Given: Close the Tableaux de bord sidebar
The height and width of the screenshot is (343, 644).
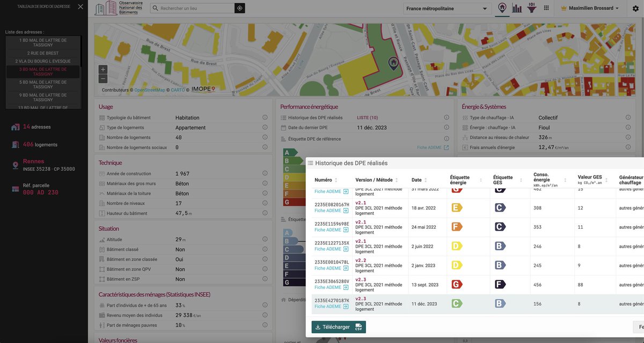Looking at the screenshot, I should tap(80, 6).
